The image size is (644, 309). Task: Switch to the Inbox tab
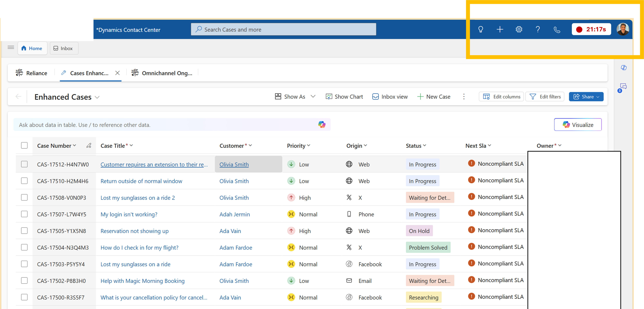pos(64,48)
